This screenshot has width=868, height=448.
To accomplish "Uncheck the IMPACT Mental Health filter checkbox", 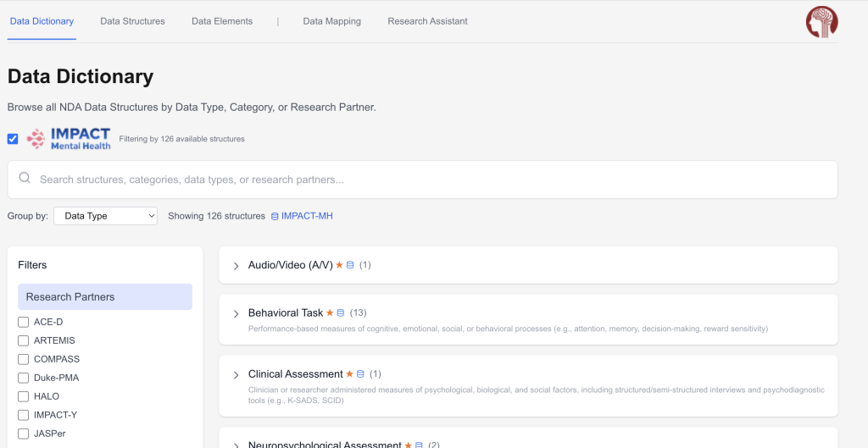I will click(x=13, y=139).
